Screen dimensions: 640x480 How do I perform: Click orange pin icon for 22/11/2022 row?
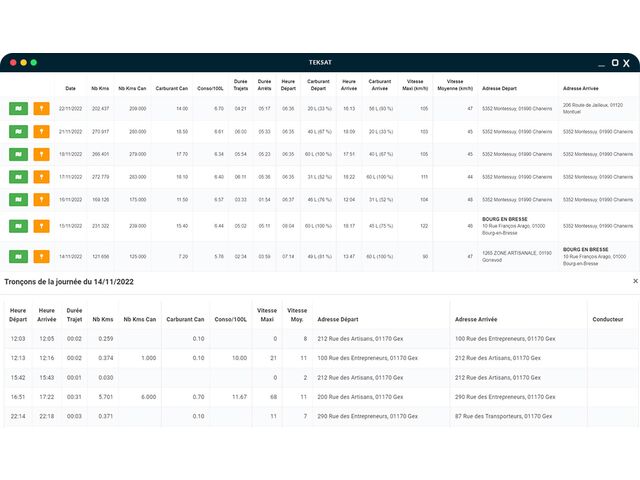coord(41,108)
